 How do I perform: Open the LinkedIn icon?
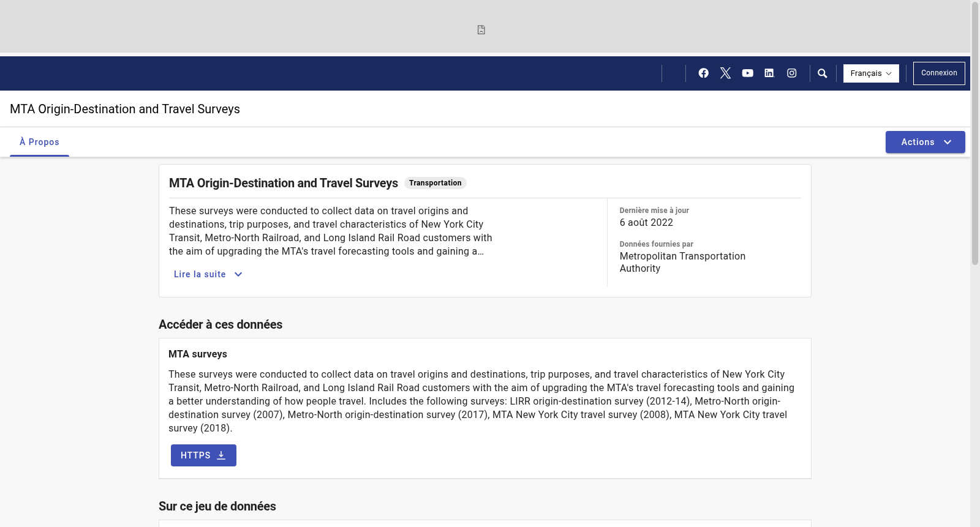pos(769,73)
